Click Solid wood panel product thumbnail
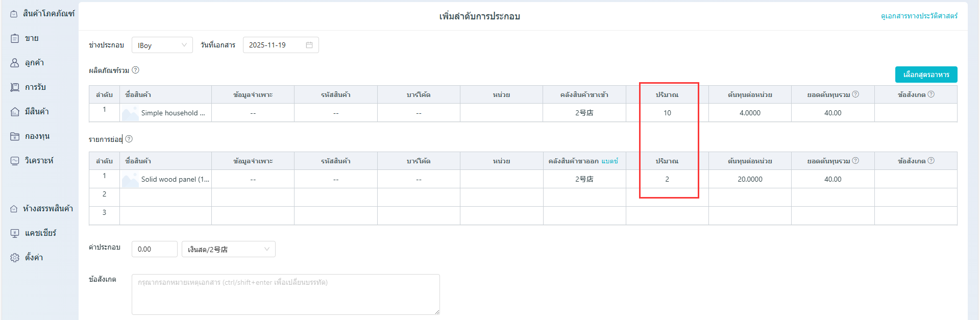 130,180
